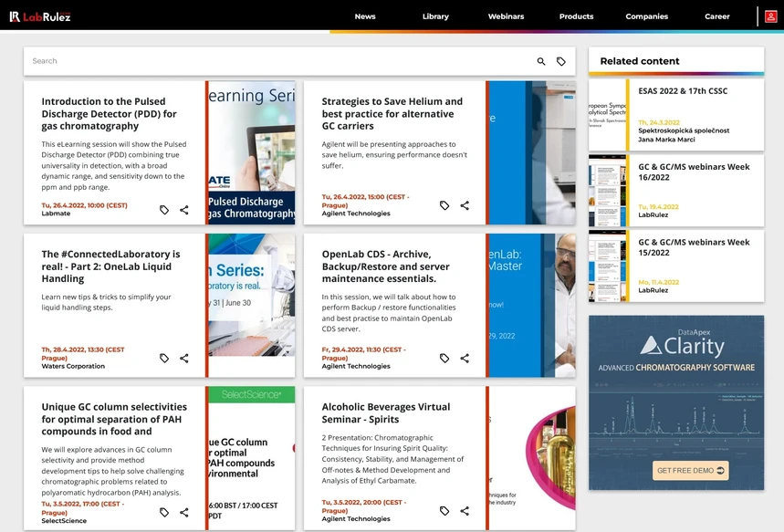Click Agilent Technologies on OpenLab CDS card
This screenshot has width=784, height=532.
coord(356,366)
